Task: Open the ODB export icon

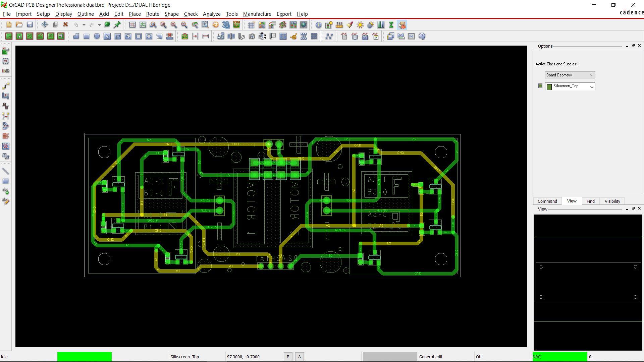Action: pos(221,36)
